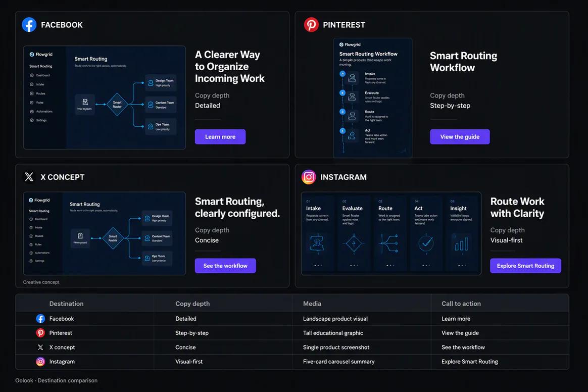This screenshot has height=392, width=588.
Task: Click the Design Team node in the Facebook preview
Action: click(x=161, y=83)
